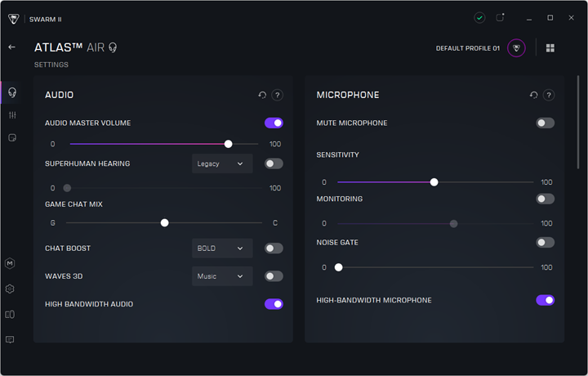Click the back arrow icon
The width and height of the screenshot is (588, 376).
click(11, 47)
